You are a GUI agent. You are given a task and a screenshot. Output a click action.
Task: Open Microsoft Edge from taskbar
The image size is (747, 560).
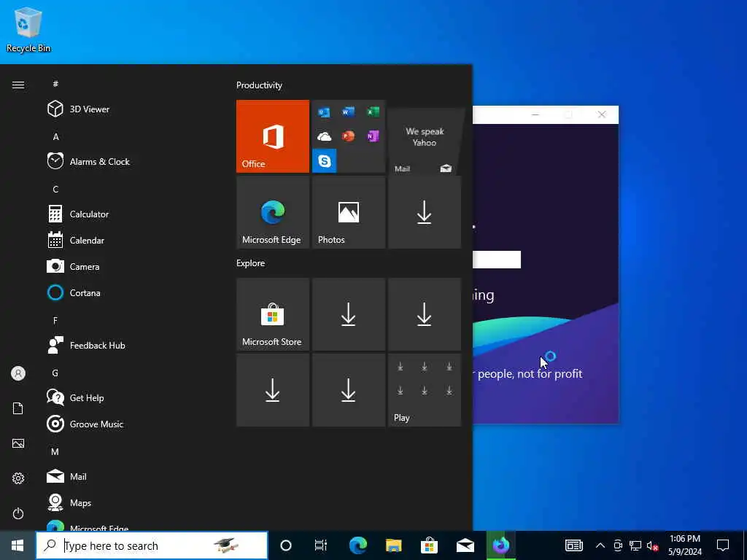[358, 545]
